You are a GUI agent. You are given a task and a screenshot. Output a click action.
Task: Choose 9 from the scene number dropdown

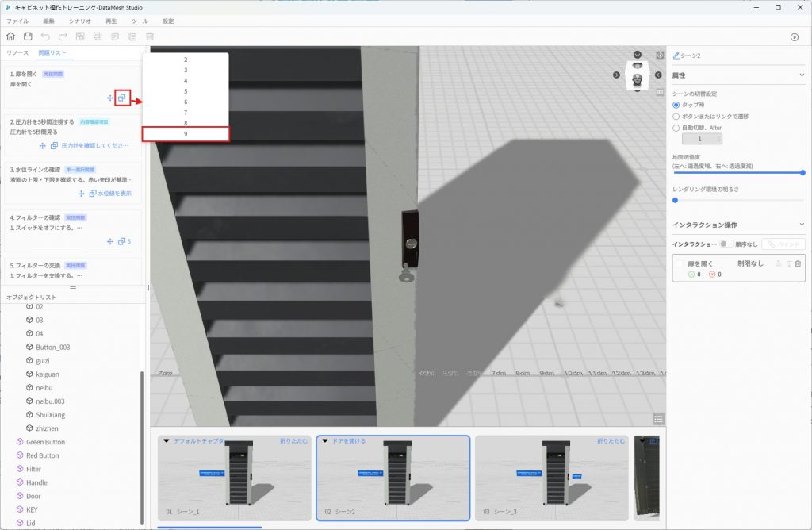186,134
